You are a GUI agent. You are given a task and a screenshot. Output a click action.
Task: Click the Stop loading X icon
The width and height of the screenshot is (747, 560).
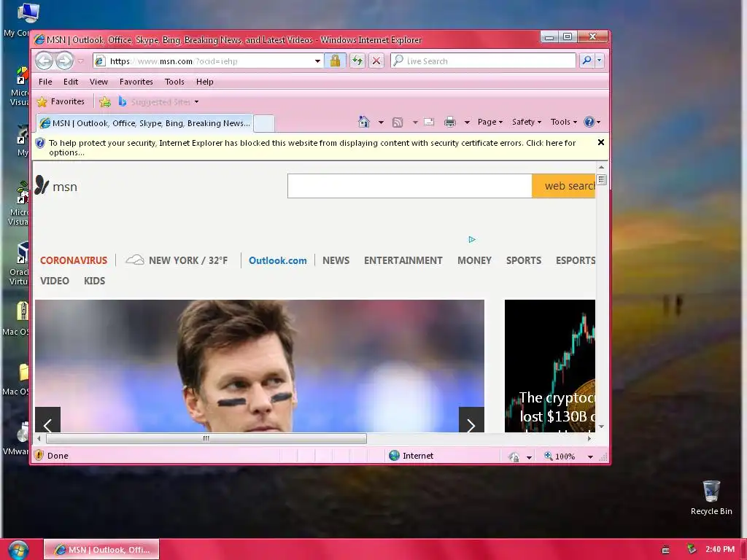tap(376, 61)
